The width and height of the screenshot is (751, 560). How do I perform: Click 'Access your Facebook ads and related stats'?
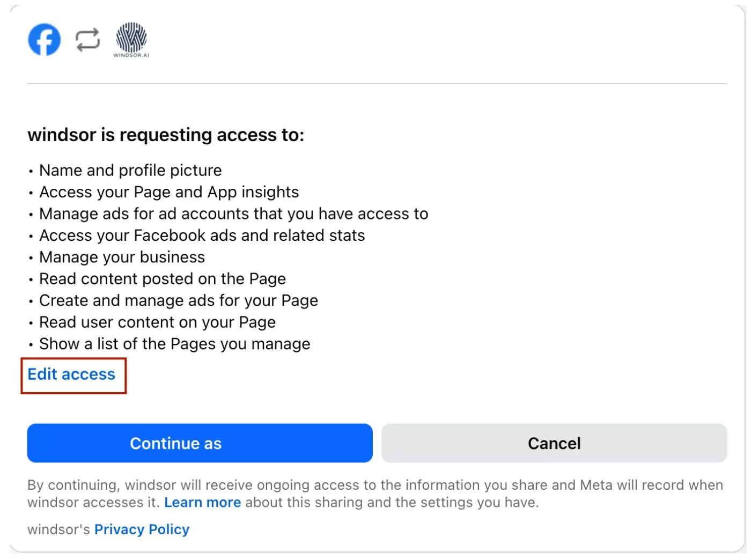[x=202, y=235]
